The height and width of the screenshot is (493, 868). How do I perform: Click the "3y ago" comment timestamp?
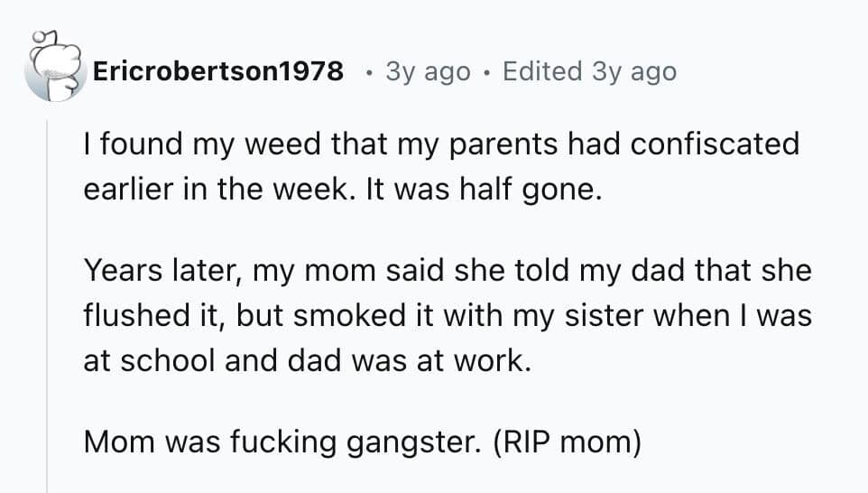(427, 72)
